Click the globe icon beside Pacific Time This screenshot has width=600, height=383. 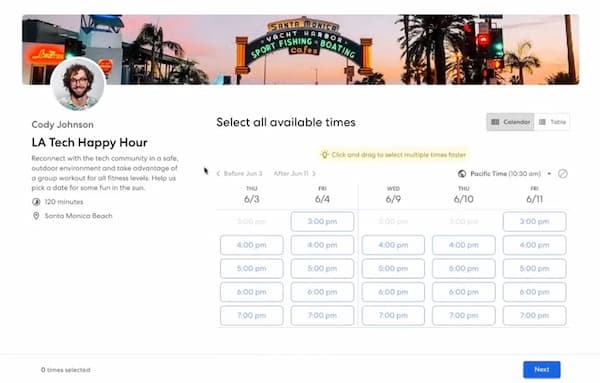pyautogui.click(x=462, y=174)
